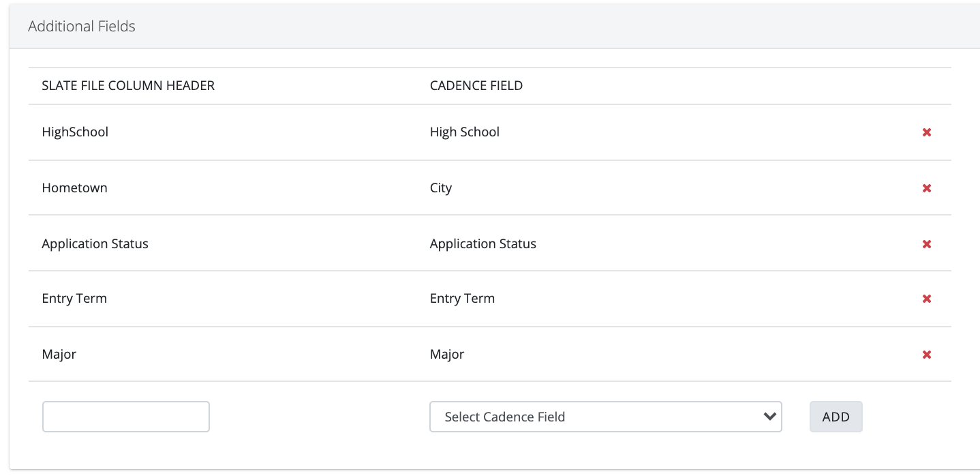Screen dimensions: 980x476
Task: Remove the Major field mapping row
Action: pos(926,355)
